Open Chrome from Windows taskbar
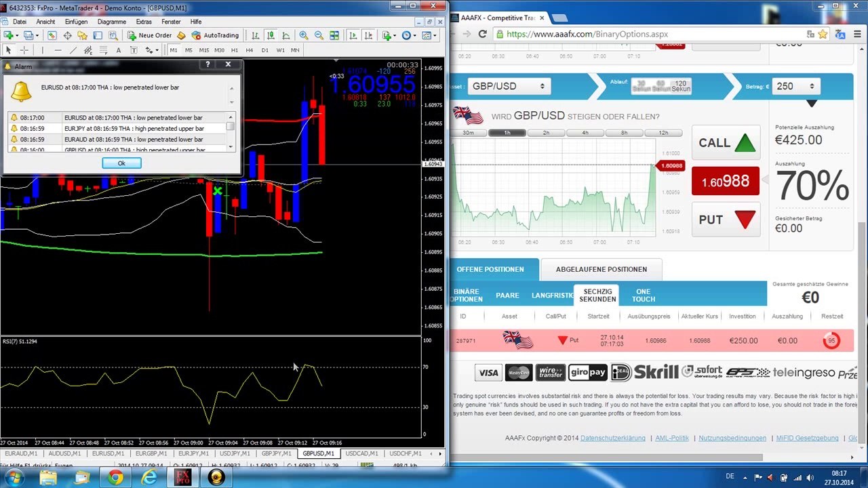Viewport: 868px width, 488px height. [115, 478]
